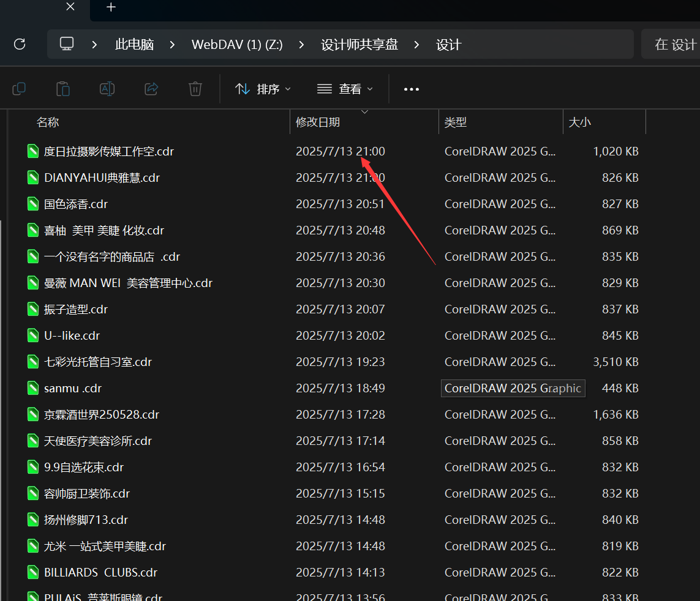Select the file icon of 9.9自选花束.cdr
700x601 pixels.
pyautogui.click(x=33, y=467)
